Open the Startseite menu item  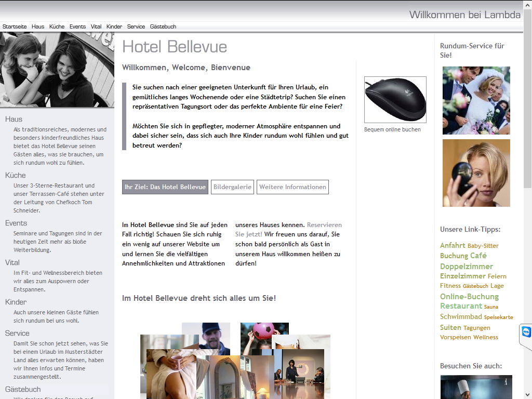[x=15, y=26]
